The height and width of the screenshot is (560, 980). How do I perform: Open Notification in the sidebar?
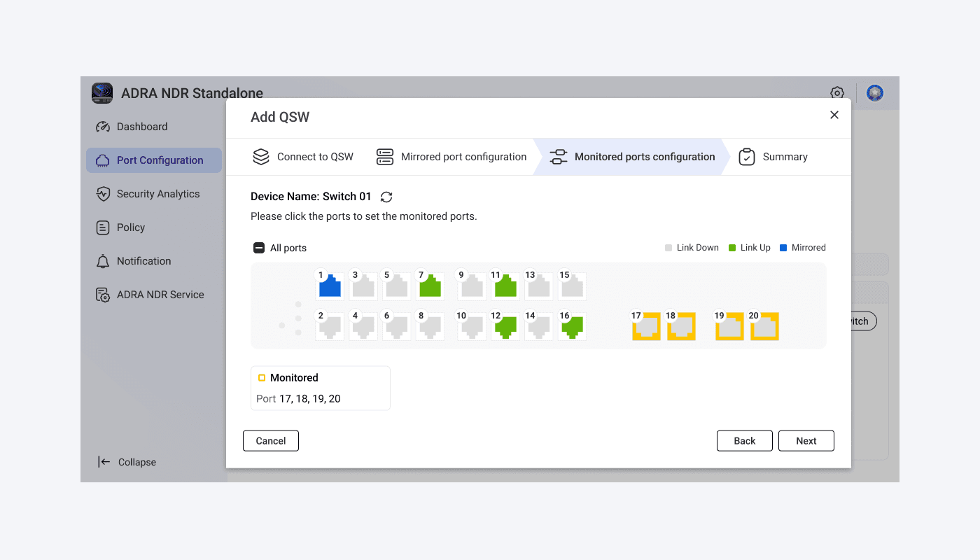pyautogui.click(x=154, y=261)
